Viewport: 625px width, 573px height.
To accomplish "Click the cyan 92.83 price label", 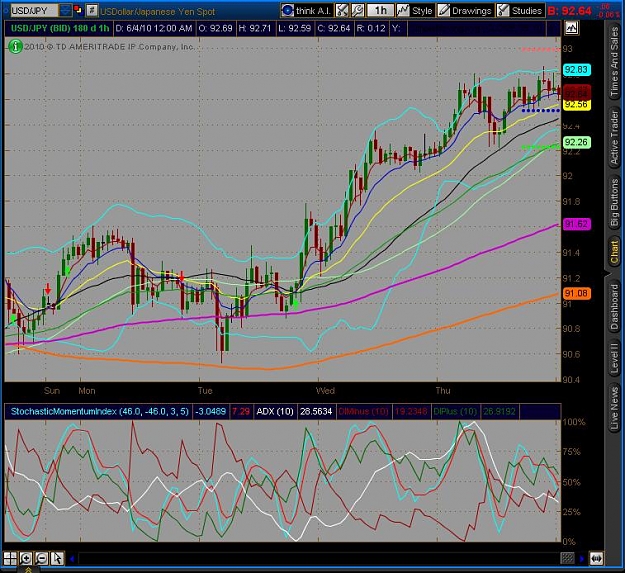I will coord(576,70).
